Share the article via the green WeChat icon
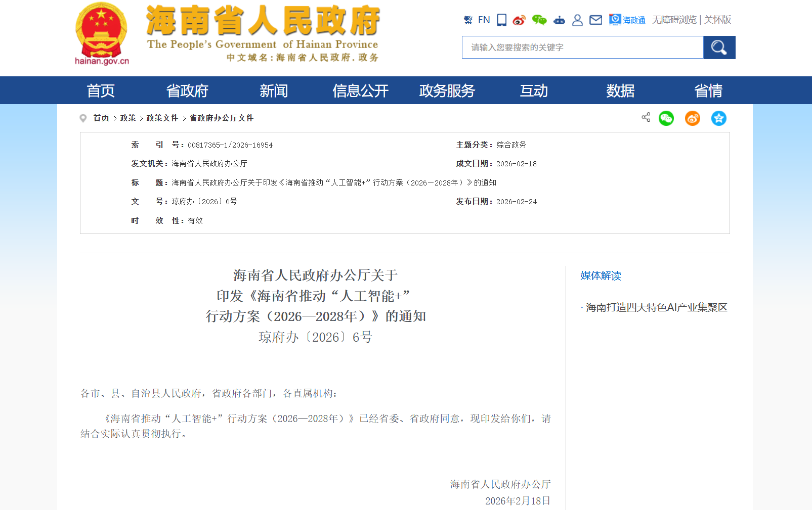 [x=666, y=118]
